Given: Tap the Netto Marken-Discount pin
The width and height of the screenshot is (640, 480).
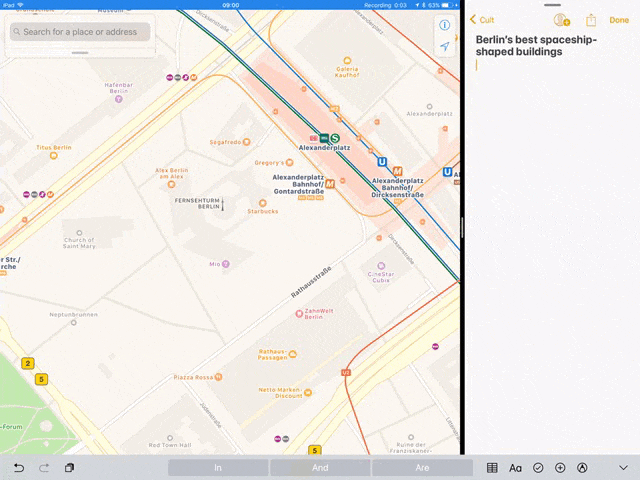Looking at the screenshot, I should click(308, 393).
